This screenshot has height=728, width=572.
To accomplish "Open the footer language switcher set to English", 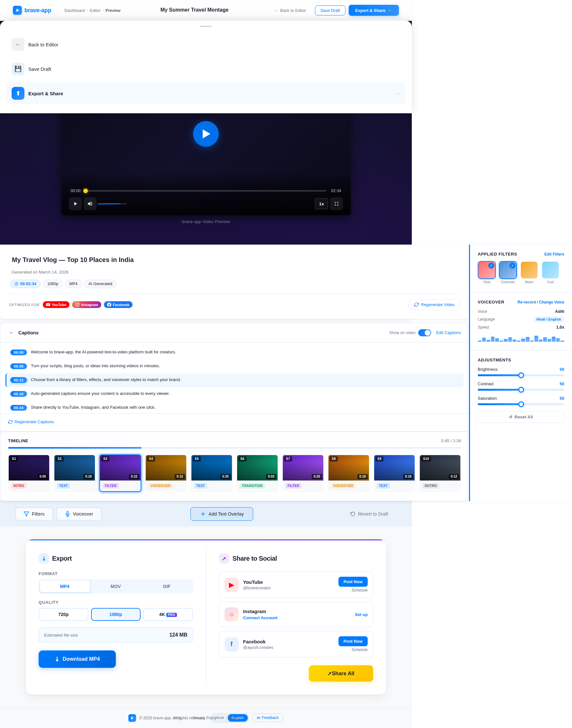I will click(238, 718).
